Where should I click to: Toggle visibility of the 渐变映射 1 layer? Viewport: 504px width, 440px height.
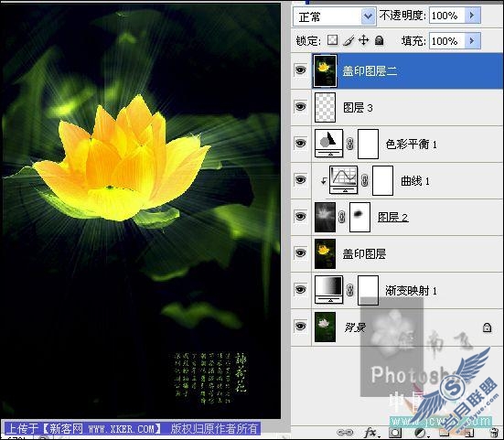(301, 290)
